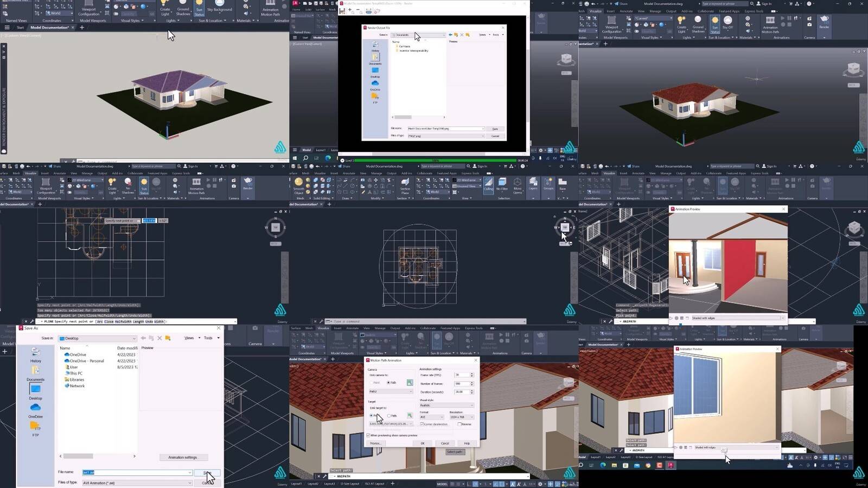Click Save icon in Render window toolbar
The width and height of the screenshot is (868, 488).
pyautogui.click(x=342, y=11)
